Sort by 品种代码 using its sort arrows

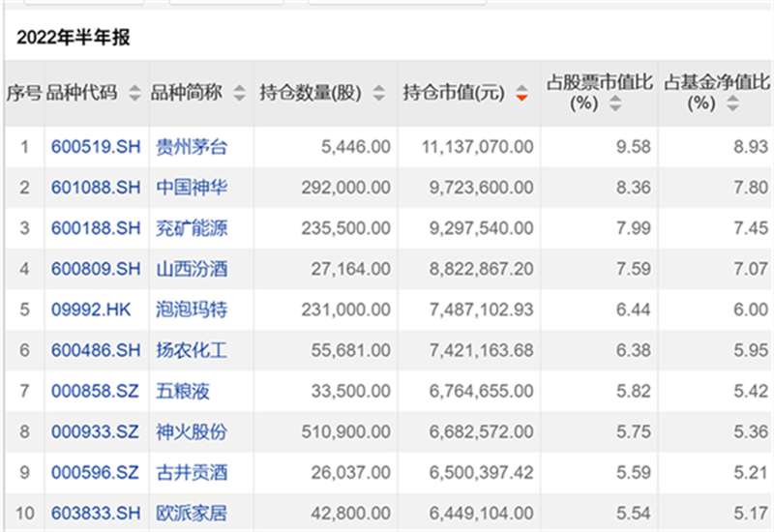pos(134,94)
